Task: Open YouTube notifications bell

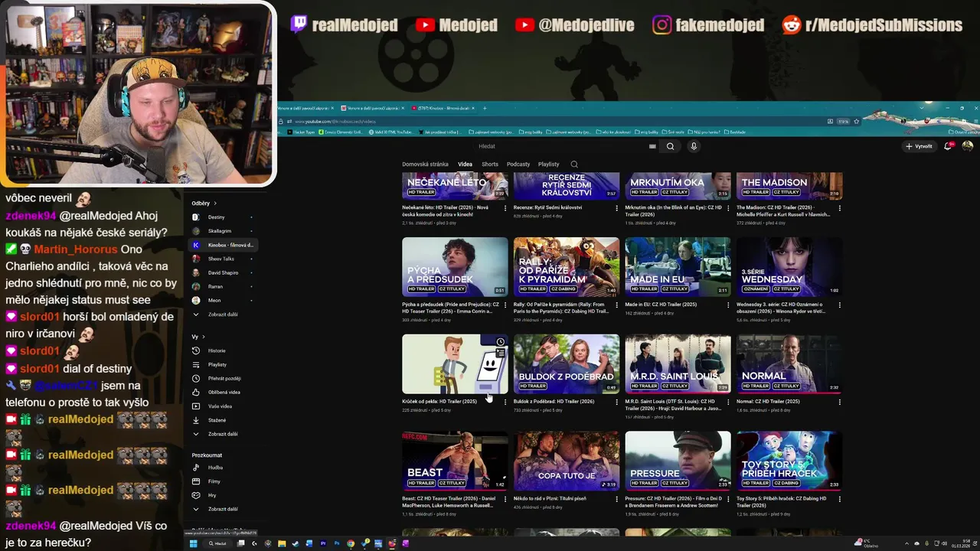Action: click(x=948, y=146)
